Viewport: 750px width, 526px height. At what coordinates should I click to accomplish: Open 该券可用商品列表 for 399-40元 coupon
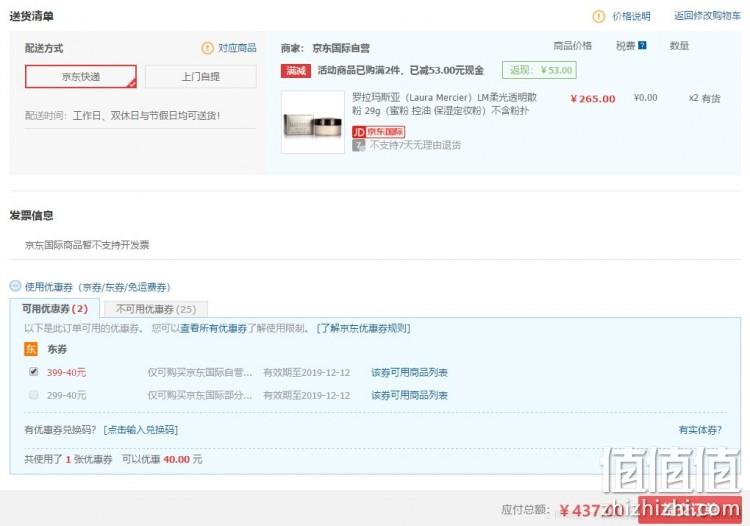409,373
